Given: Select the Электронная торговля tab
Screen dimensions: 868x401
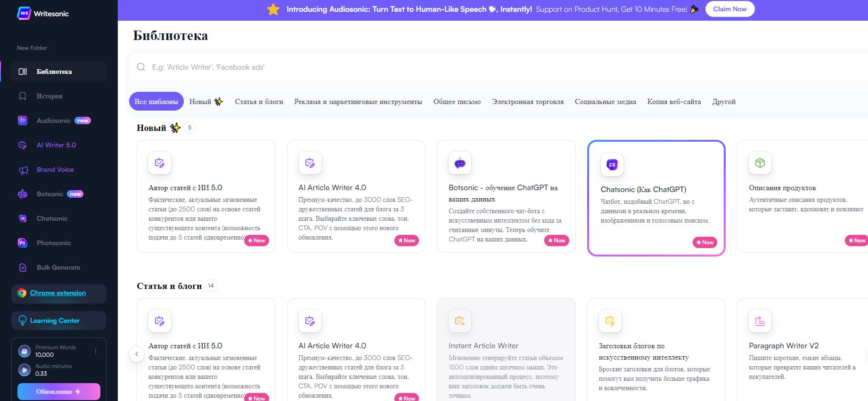Looking at the screenshot, I should [x=528, y=102].
